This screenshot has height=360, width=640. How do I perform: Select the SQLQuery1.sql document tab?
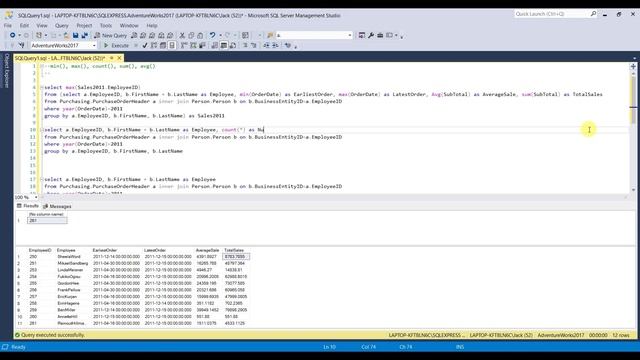[x=60, y=58]
